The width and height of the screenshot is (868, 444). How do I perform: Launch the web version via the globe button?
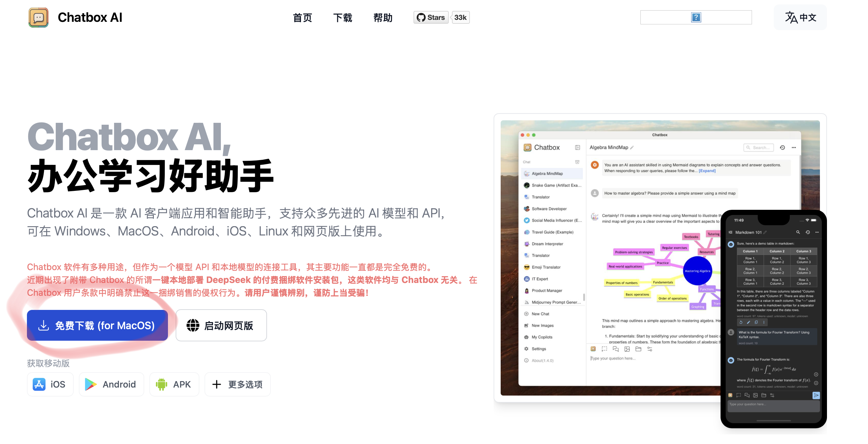point(221,325)
